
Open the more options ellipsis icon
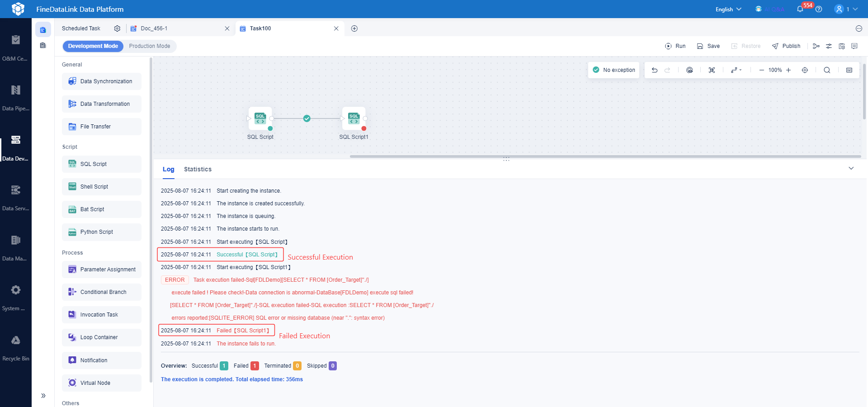[859, 28]
